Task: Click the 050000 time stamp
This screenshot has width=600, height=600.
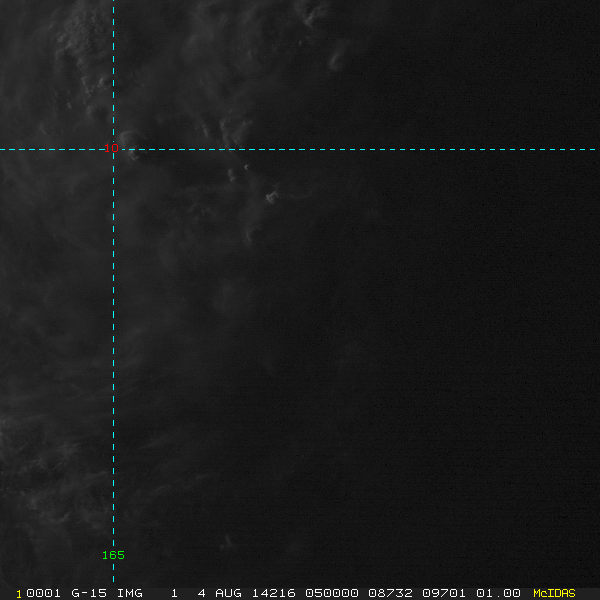Action: [332, 593]
